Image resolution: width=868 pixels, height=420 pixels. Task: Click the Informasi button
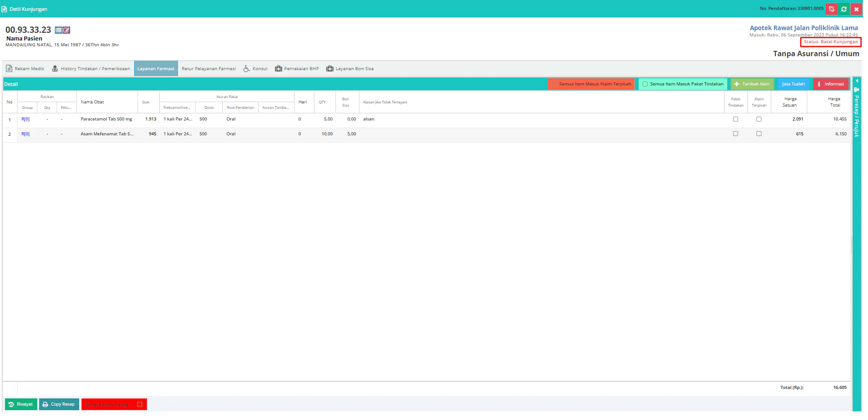[x=831, y=84]
